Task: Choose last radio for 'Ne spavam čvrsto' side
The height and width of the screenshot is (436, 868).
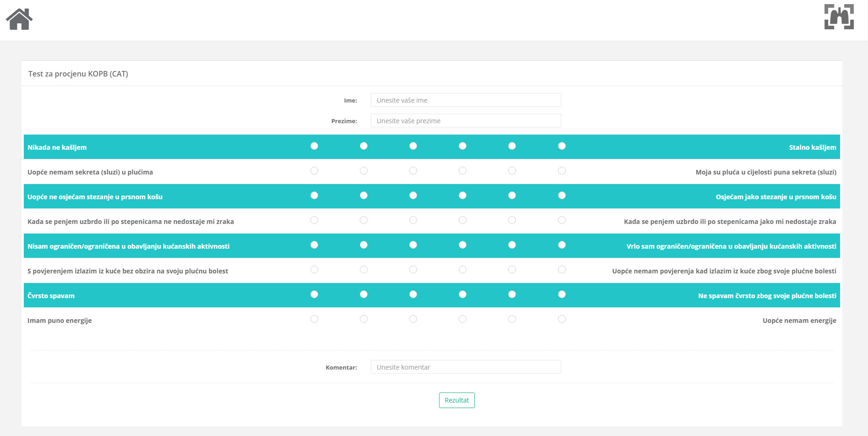Action: [562, 294]
